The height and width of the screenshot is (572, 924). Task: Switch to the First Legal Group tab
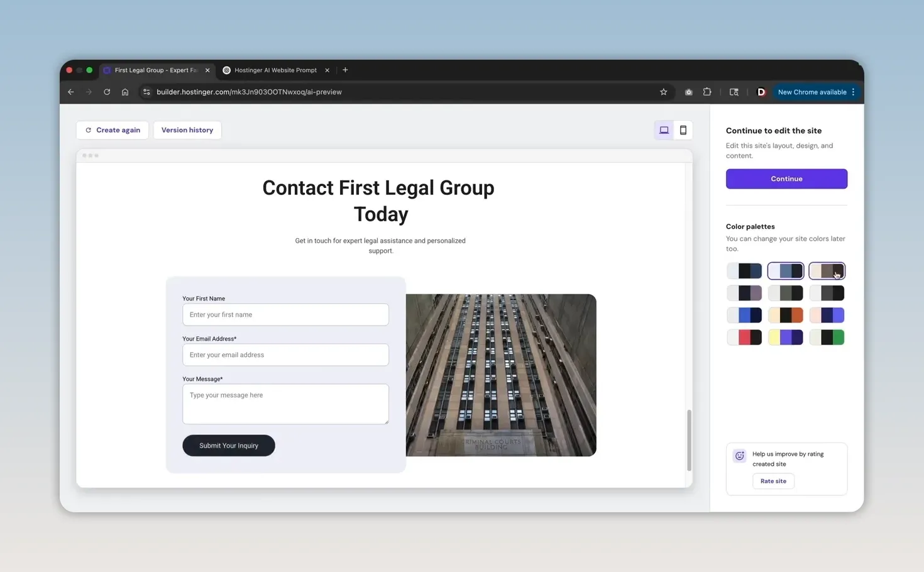pyautogui.click(x=157, y=70)
